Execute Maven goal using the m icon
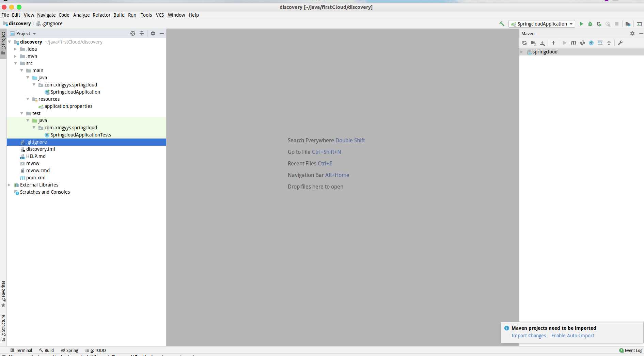This screenshot has height=356, width=644. click(x=574, y=43)
